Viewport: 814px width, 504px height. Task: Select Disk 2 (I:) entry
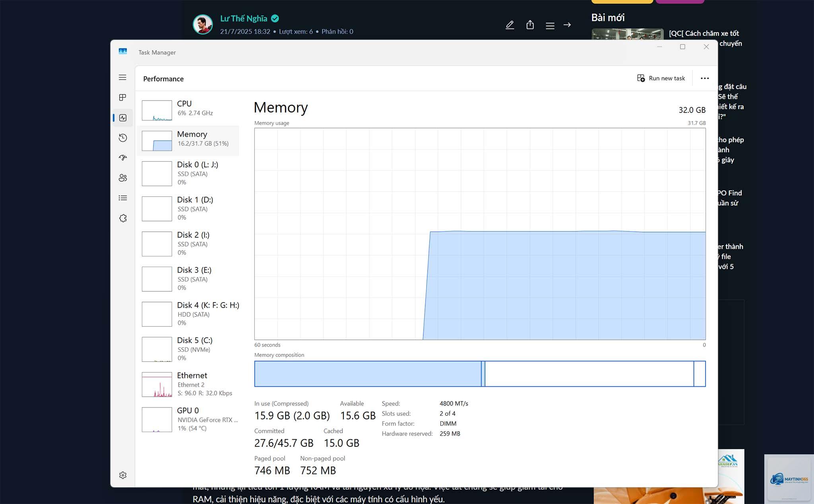click(x=188, y=244)
